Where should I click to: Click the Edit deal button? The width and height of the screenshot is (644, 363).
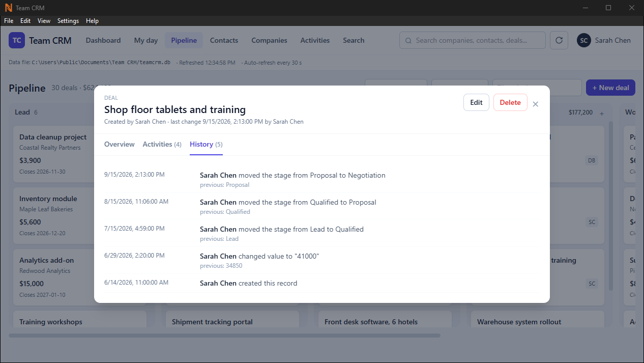[476, 102]
